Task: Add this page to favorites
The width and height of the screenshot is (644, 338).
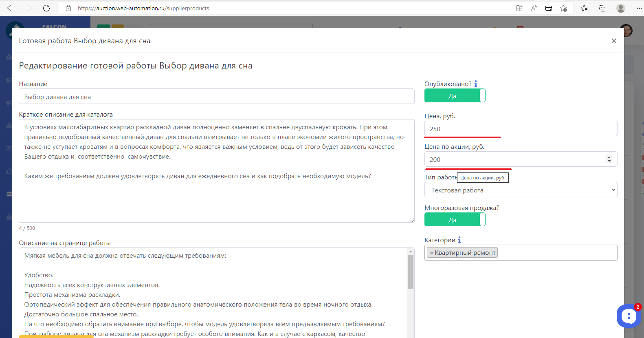Action: pyautogui.click(x=563, y=8)
